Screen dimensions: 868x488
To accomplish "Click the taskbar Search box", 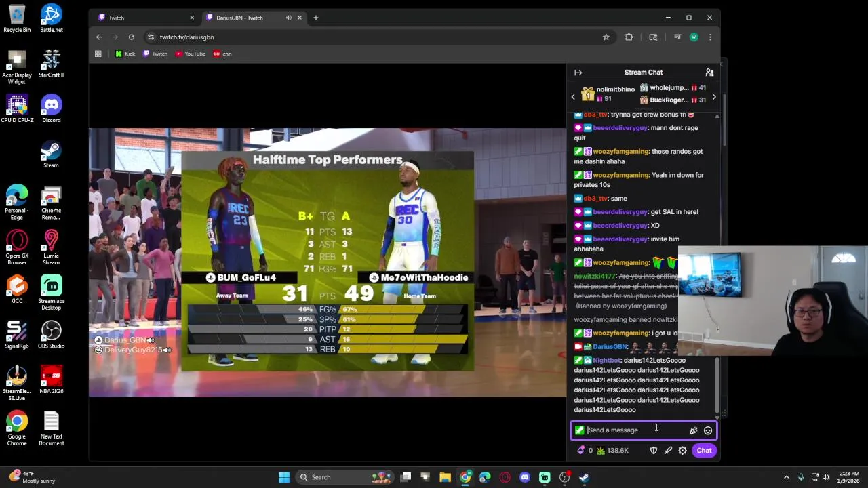I will coord(344,477).
